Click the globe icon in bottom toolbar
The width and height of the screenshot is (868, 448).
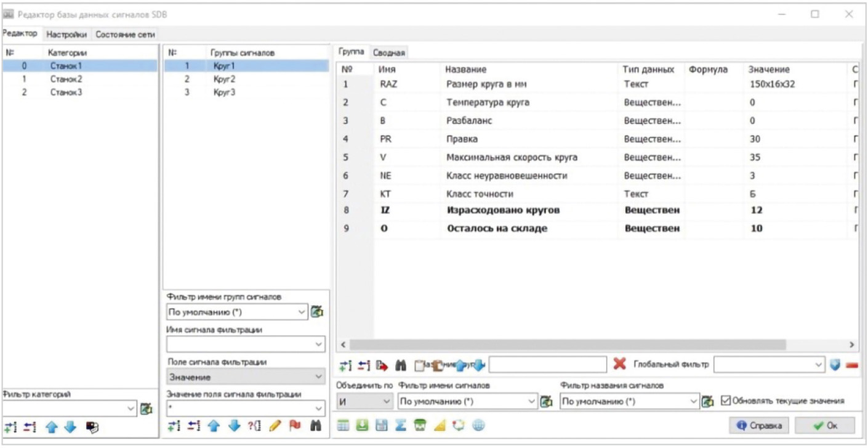[x=478, y=425]
